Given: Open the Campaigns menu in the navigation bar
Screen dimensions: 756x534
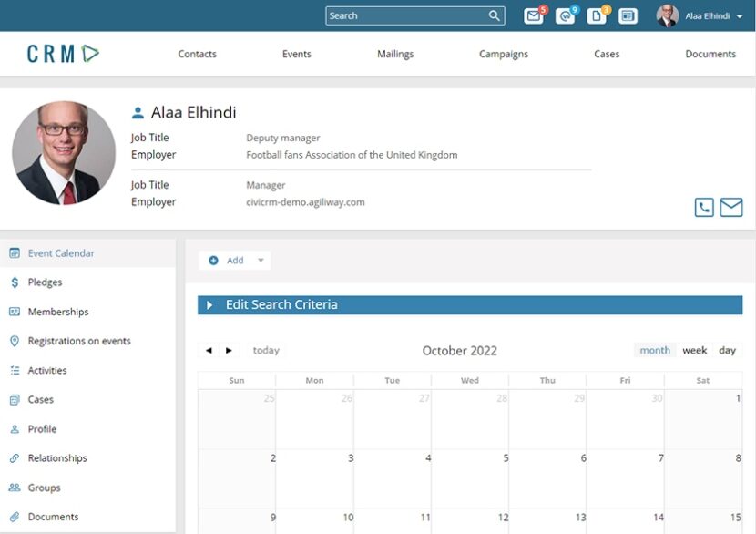Looking at the screenshot, I should (x=503, y=54).
